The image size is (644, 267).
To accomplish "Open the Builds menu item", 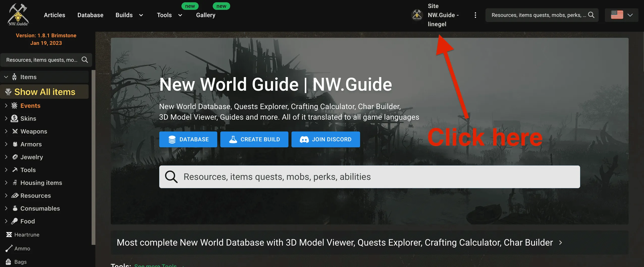I will click(x=124, y=15).
